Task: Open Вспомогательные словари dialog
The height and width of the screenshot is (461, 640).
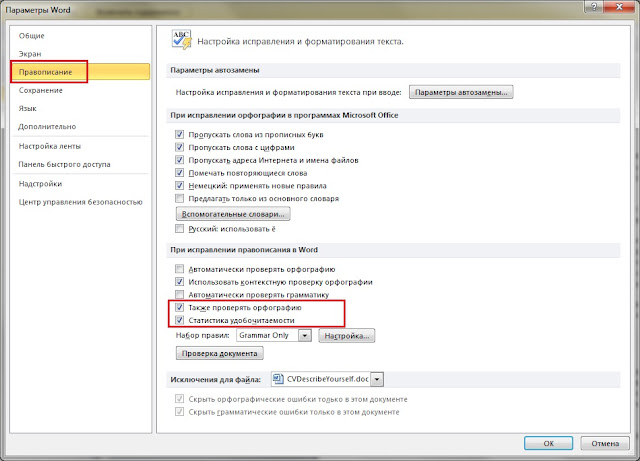Action: pyautogui.click(x=233, y=214)
